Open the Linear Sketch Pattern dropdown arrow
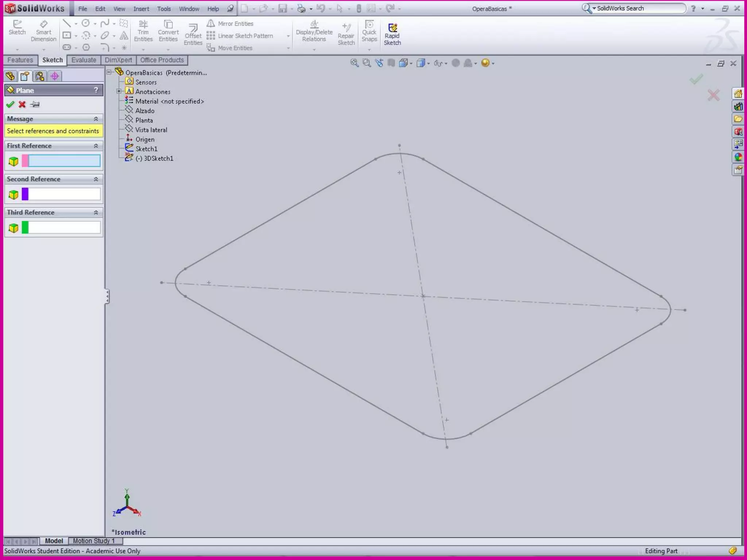The width and height of the screenshot is (747, 560). click(288, 36)
